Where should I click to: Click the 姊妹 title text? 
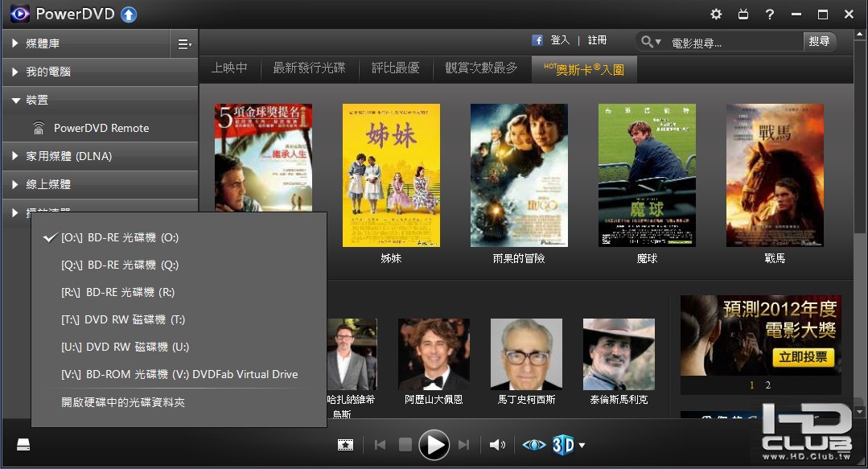(x=391, y=258)
